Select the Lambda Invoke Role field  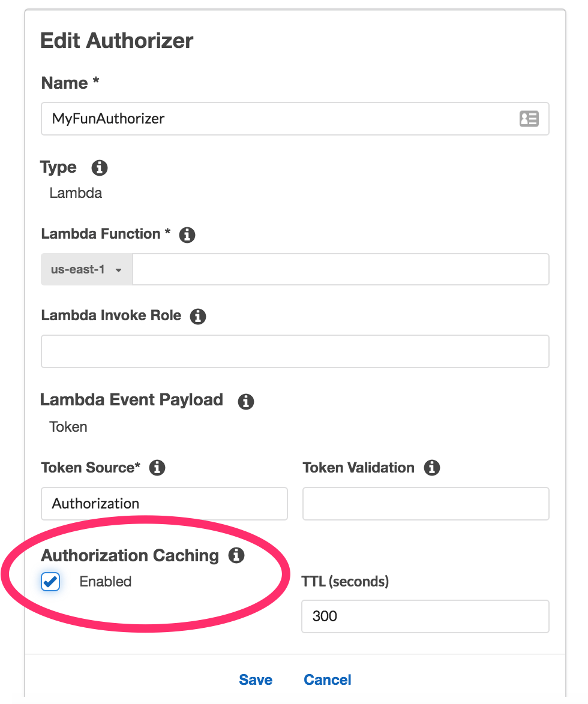point(294,351)
